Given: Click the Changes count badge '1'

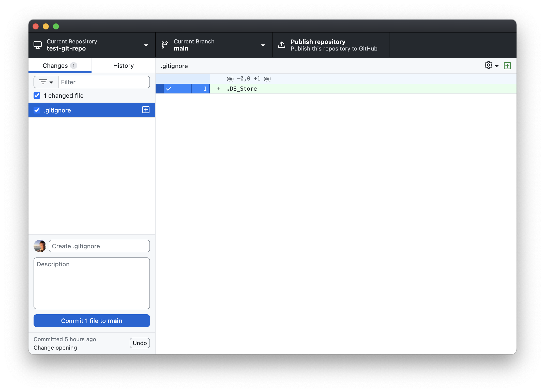Looking at the screenshot, I should (x=74, y=66).
